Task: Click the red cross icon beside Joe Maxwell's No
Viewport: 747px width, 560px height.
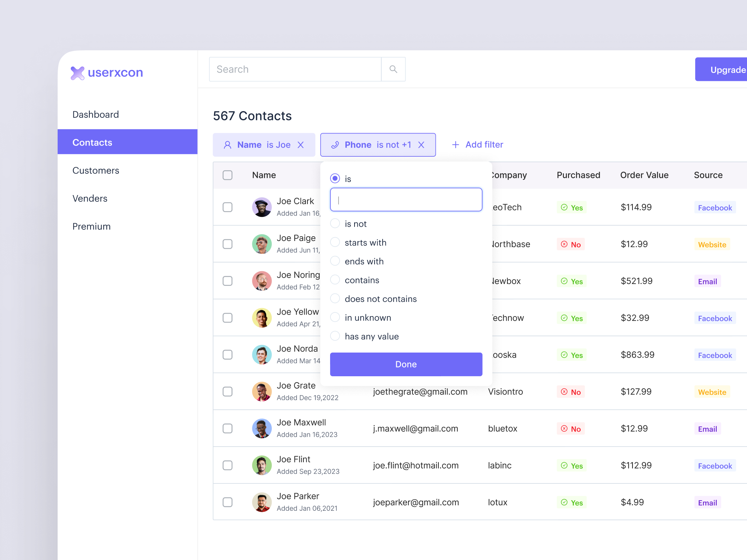Action: point(564,429)
